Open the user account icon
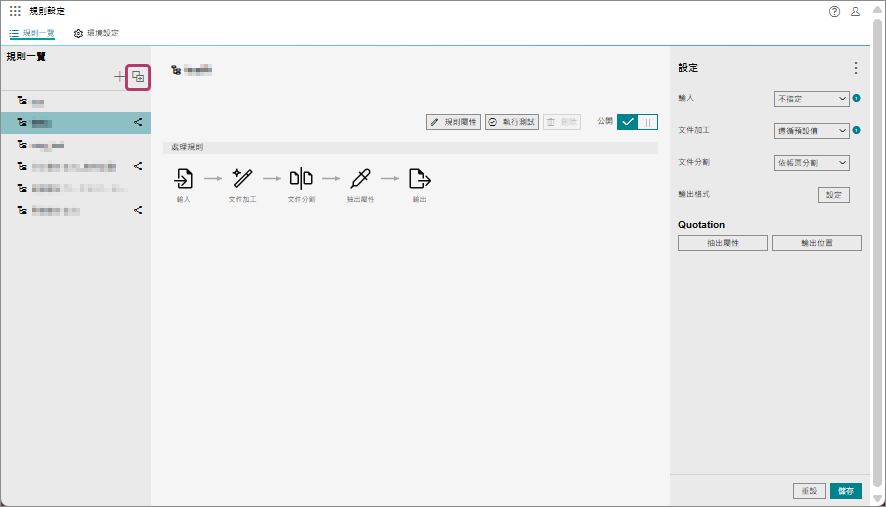 [855, 11]
